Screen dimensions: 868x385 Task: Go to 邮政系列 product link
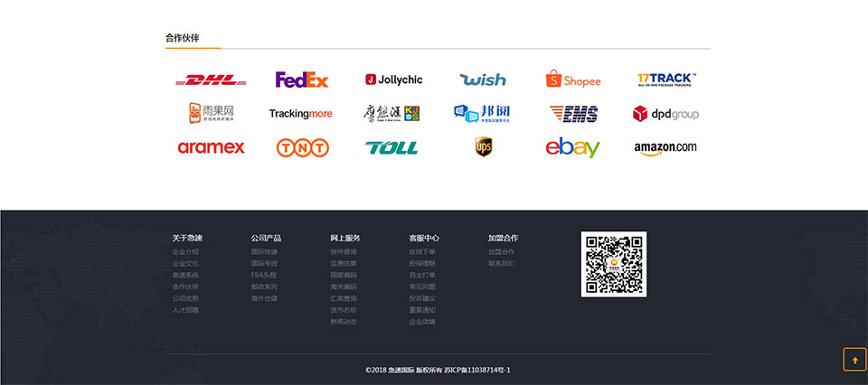[265, 286]
